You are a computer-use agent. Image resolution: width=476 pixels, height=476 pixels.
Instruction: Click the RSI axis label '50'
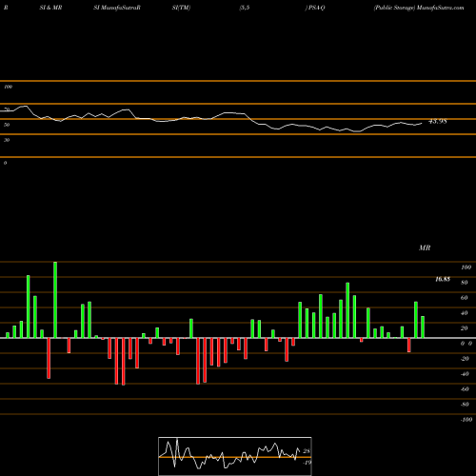click(x=7, y=125)
